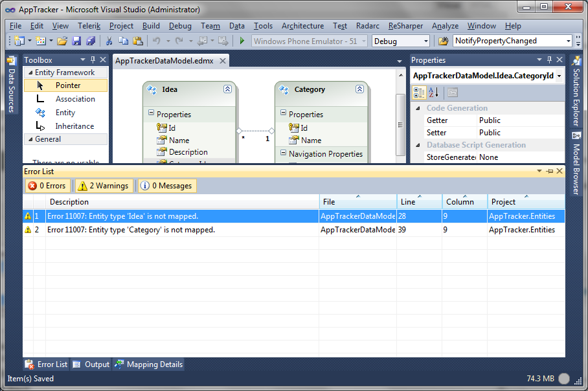The width and height of the screenshot is (588, 391).
Task: Click the New Project toolbar icon
Action: coord(19,41)
